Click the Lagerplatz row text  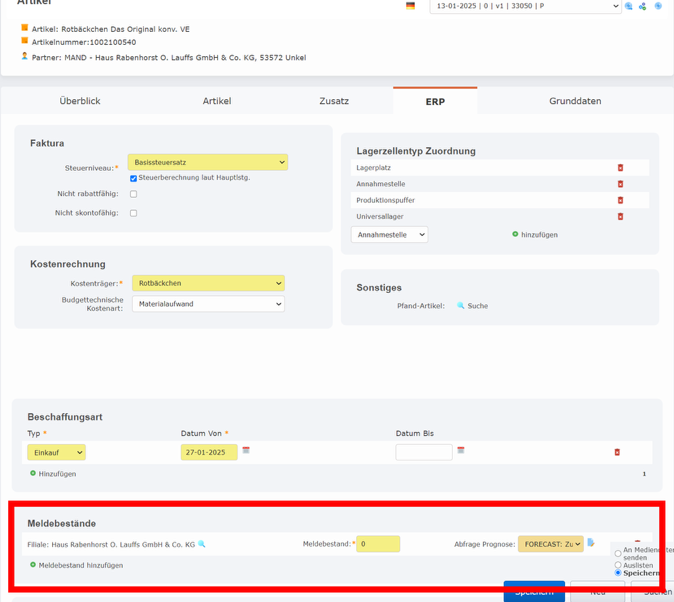(374, 168)
